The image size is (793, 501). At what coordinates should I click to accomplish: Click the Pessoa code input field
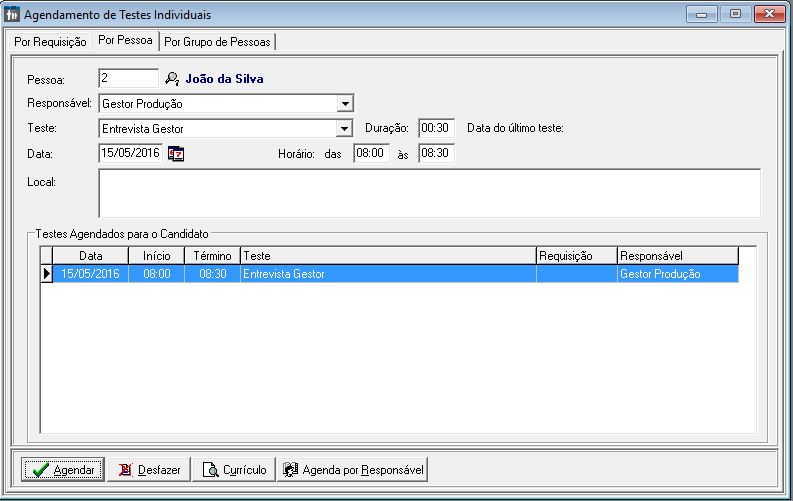pos(128,78)
